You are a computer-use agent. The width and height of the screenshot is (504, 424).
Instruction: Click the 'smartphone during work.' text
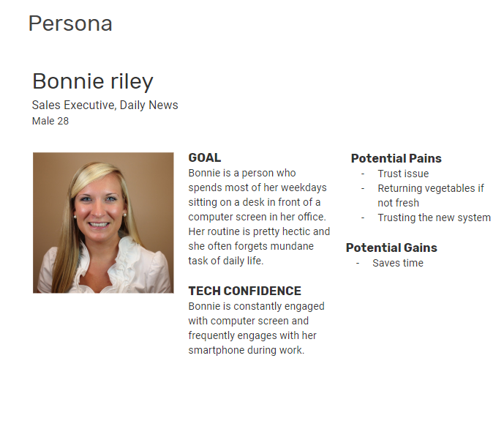click(x=246, y=350)
